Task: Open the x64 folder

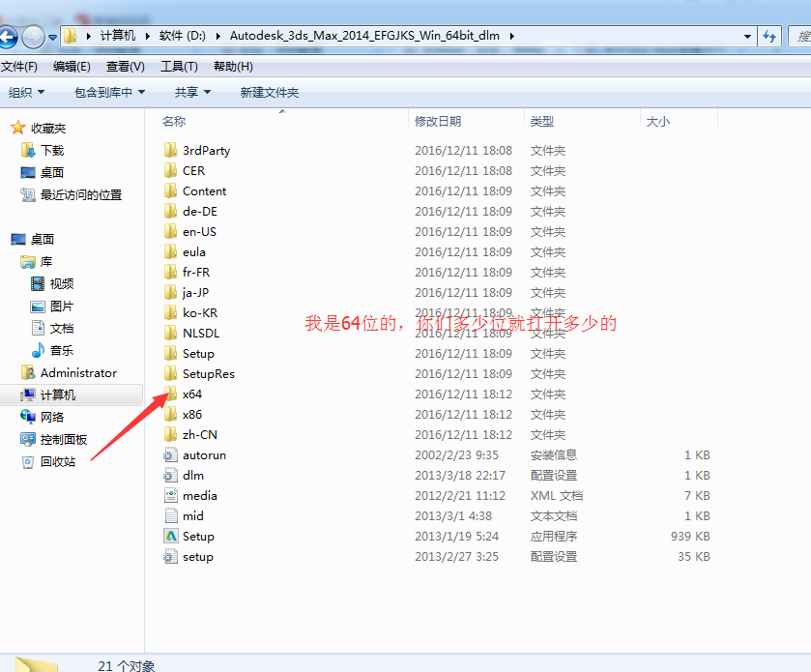Action: click(191, 394)
